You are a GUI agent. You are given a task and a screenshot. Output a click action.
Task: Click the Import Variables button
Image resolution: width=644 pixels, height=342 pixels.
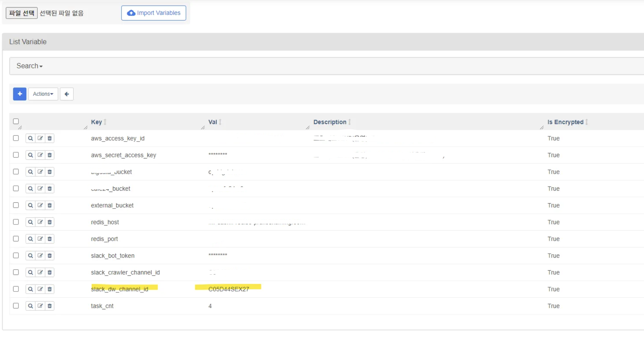(x=153, y=13)
